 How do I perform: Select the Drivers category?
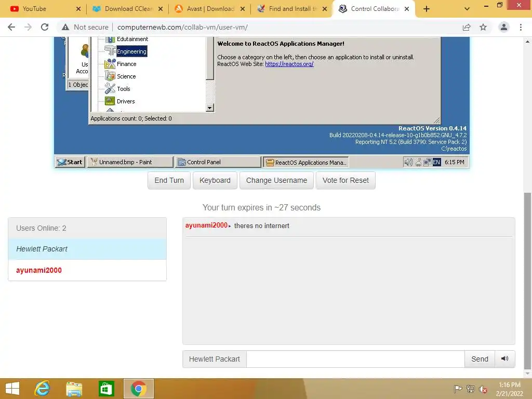(126, 101)
